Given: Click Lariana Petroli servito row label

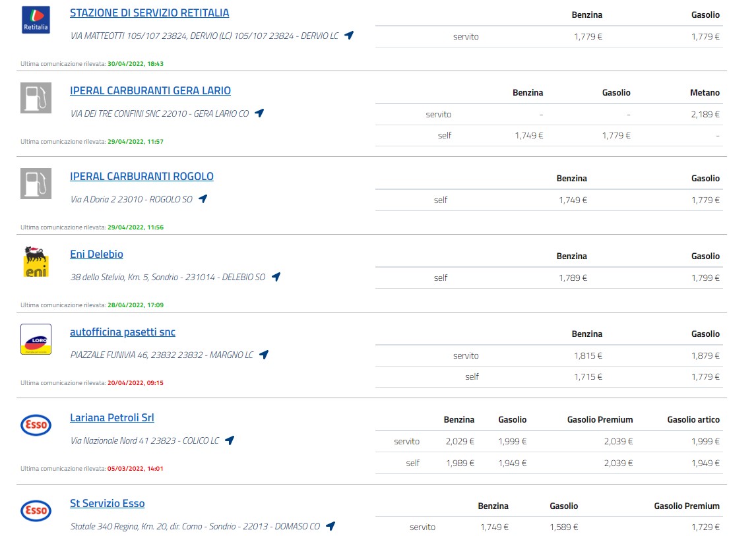Looking at the screenshot, I should pyautogui.click(x=406, y=442).
